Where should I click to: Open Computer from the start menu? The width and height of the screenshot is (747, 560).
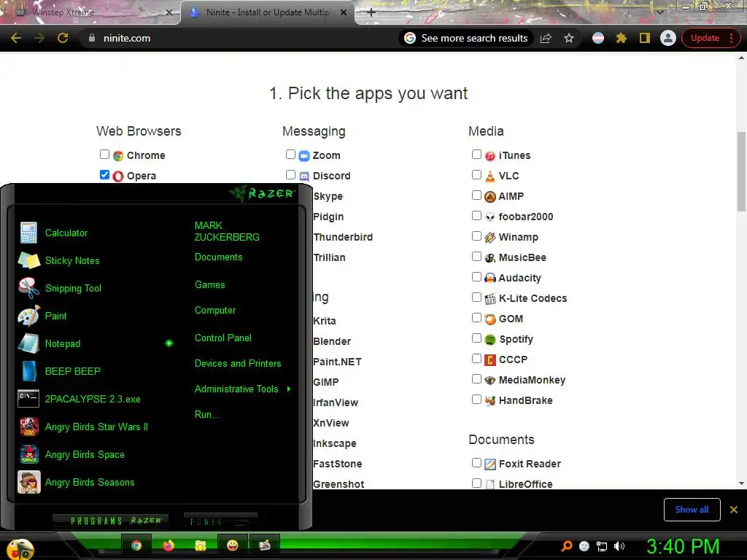(x=215, y=311)
